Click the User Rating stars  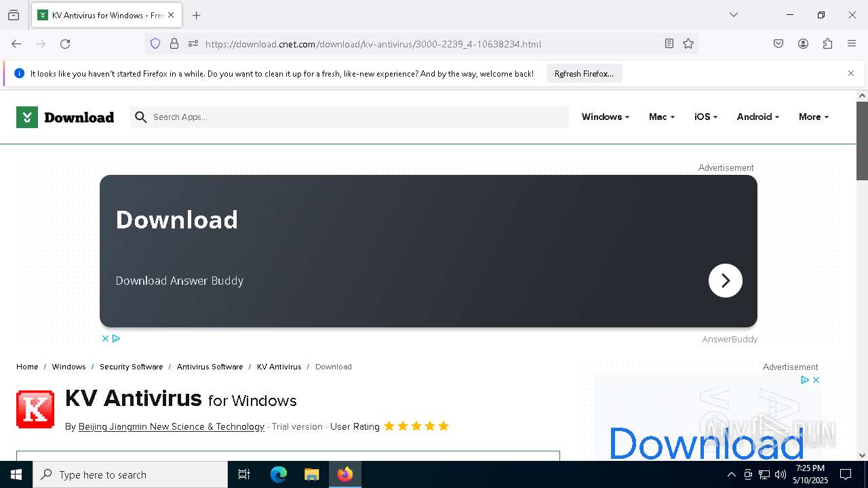pyautogui.click(x=416, y=426)
